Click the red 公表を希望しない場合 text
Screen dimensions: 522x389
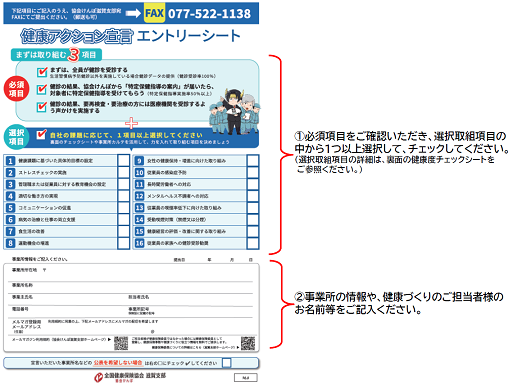click(118, 363)
